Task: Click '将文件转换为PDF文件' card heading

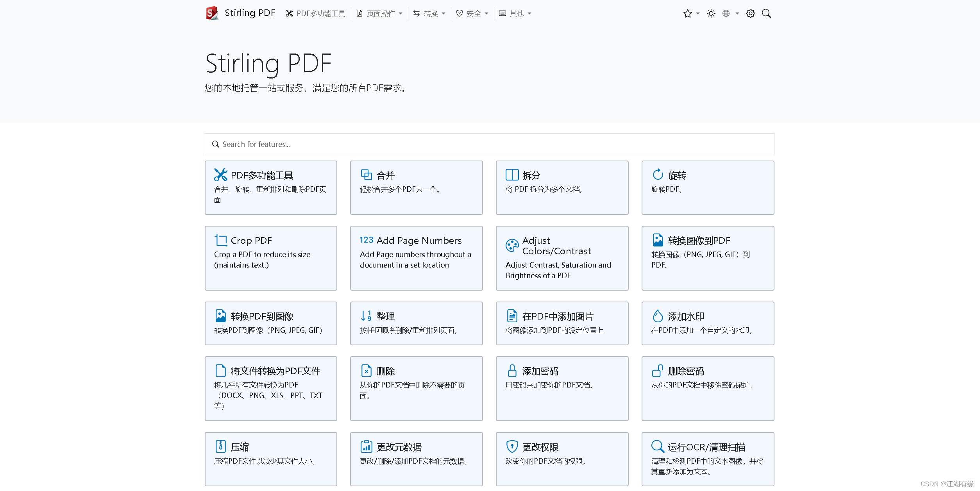Action: (x=275, y=371)
